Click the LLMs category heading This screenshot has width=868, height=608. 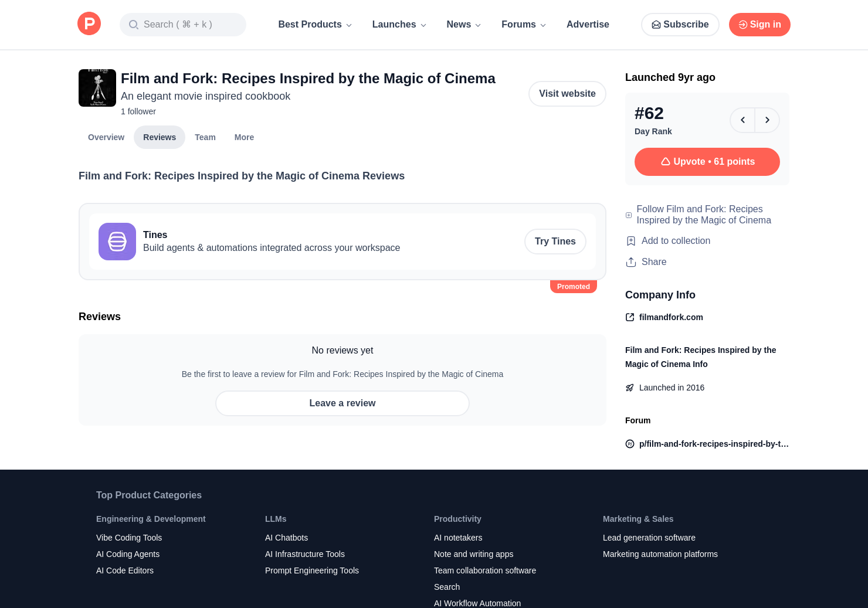tap(276, 519)
